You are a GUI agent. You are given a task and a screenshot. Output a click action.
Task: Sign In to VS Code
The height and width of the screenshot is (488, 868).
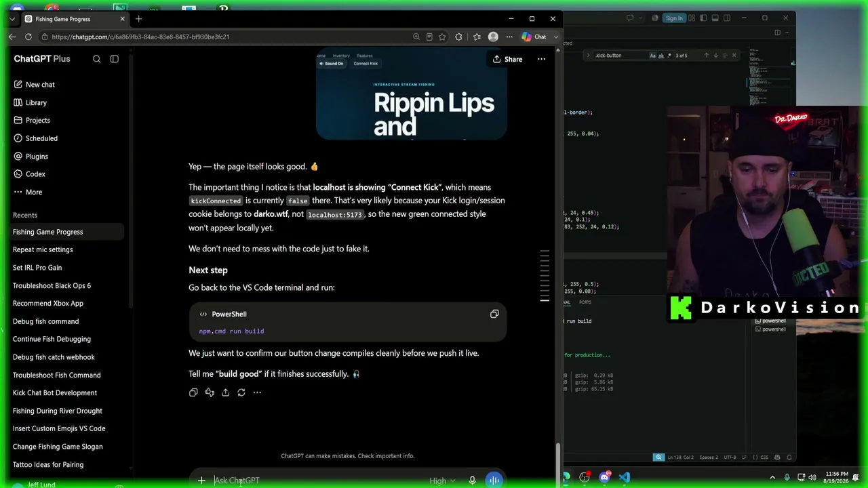674,18
